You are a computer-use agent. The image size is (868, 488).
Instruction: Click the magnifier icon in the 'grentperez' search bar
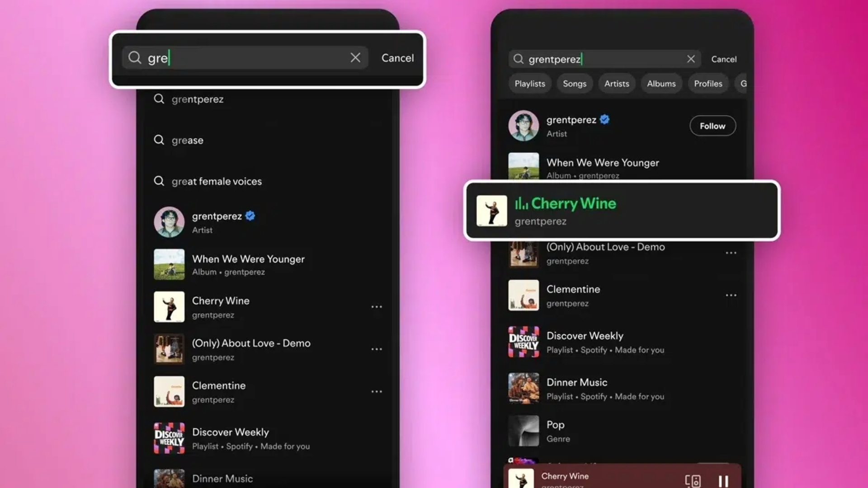coord(519,59)
